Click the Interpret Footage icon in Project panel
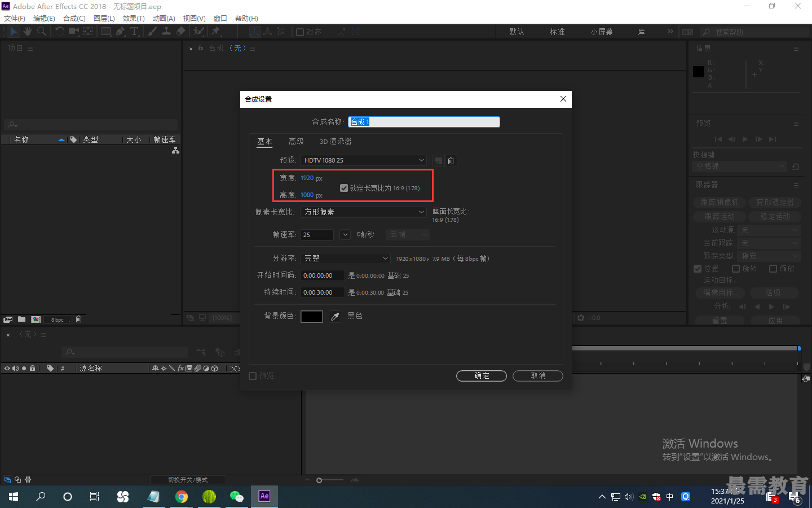This screenshot has height=508, width=812. pyautogui.click(x=7, y=319)
